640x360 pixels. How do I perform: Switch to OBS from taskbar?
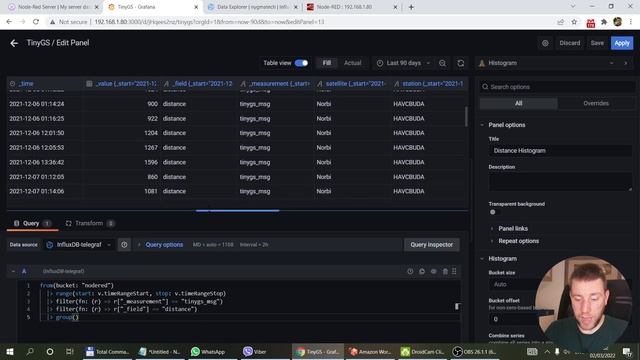click(x=475, y=351)
